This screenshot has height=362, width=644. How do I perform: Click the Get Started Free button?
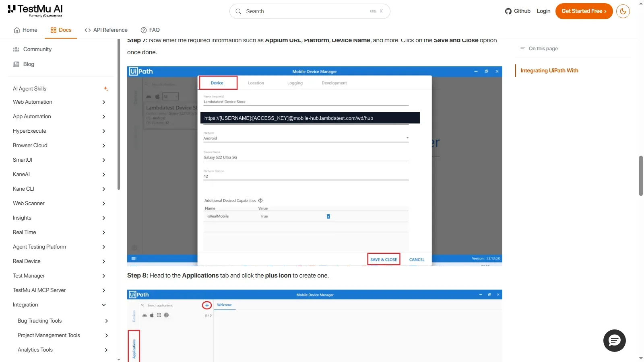pos(584,11)
